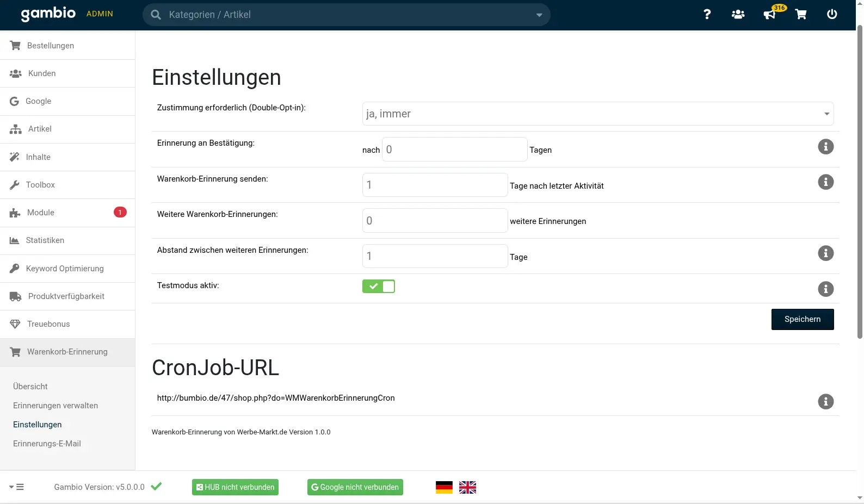Show info for Testmodus aktiv
This screenshot has height=504, width=864.
click(x=825, y=289)
